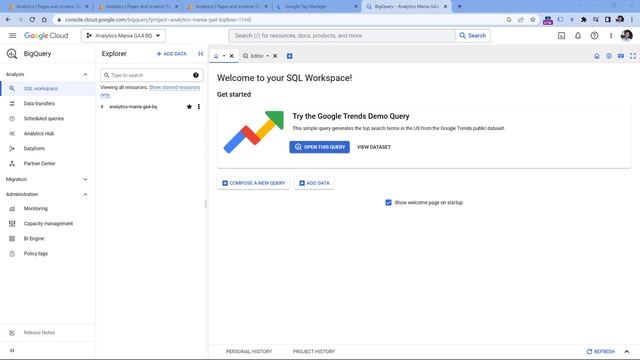Viewport: 640px width, 360px height.
Task: Collapse the Analysis section
Action: 85,74
